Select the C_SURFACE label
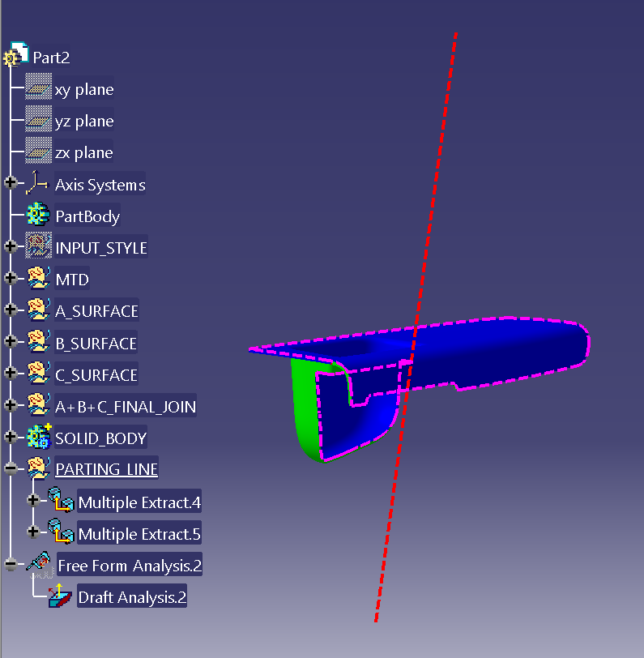The image size is (644, 658). (96, 374)
